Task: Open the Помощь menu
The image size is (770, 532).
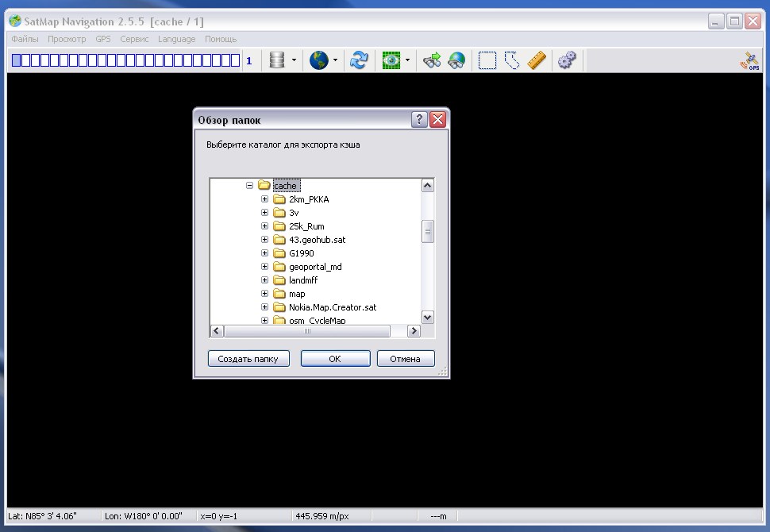Action: click(221, 39)
